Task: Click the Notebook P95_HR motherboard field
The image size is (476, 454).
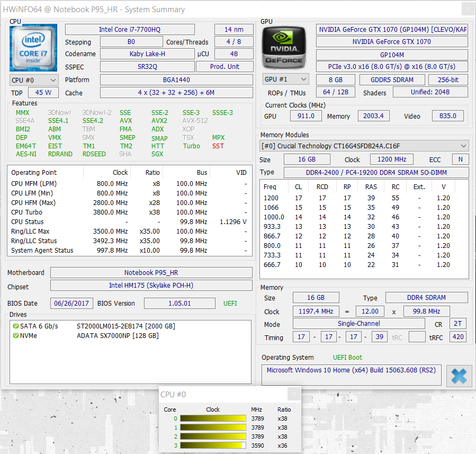Action: 151,273
